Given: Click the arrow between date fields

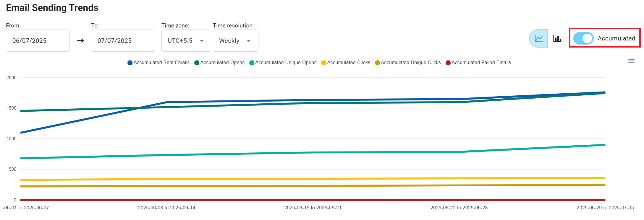Looking at the screenshot, I should (x=80, y=41).
